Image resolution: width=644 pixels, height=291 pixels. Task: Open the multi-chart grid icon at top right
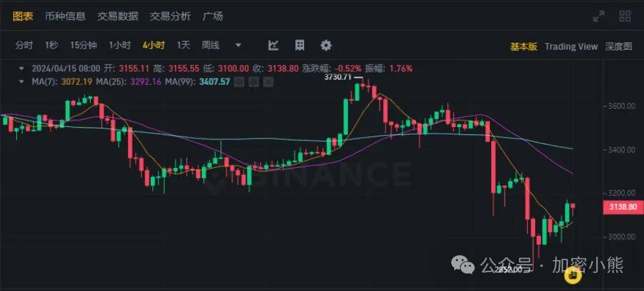click(624, 16)
